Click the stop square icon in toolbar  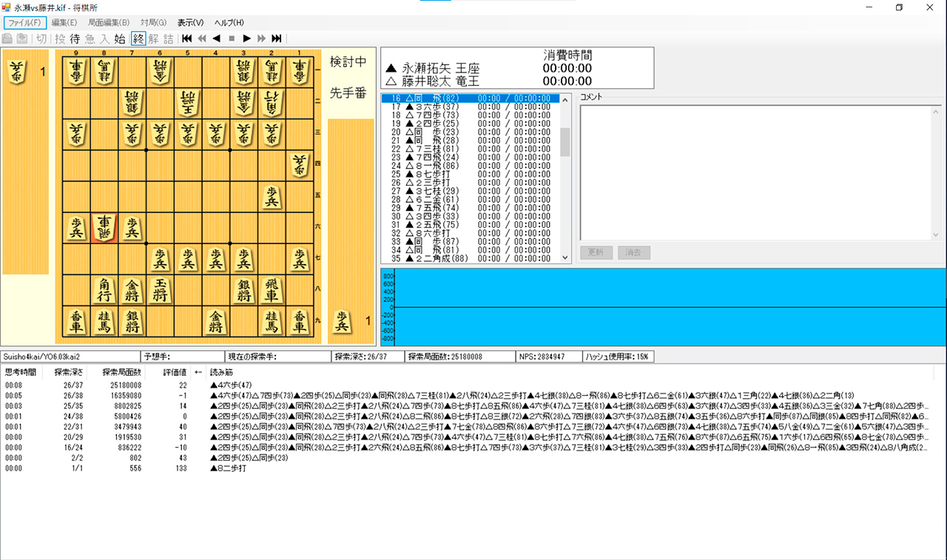(x=232, y=38)
